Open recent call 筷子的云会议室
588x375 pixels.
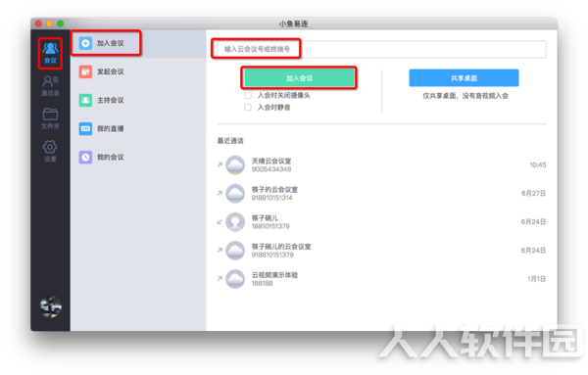(381, 193)
